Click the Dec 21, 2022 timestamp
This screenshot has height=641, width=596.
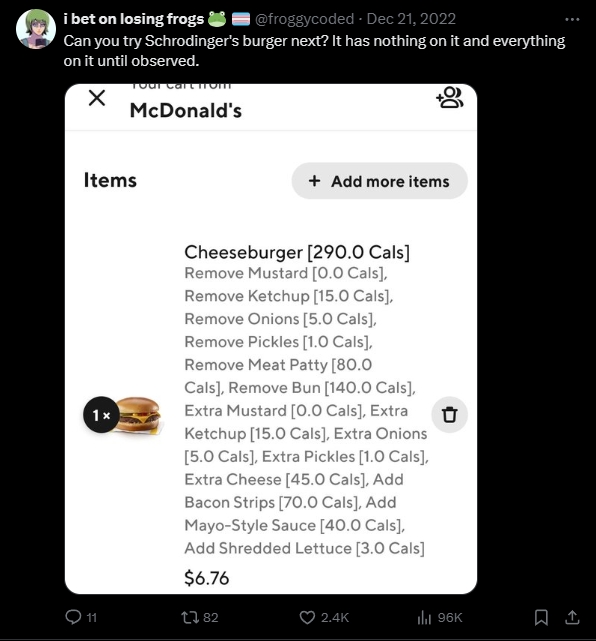411,19
